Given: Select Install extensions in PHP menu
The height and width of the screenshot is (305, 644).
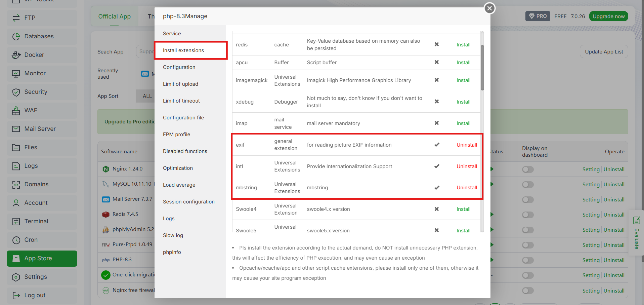Looking at the screenshot, I should coord(190,50).
